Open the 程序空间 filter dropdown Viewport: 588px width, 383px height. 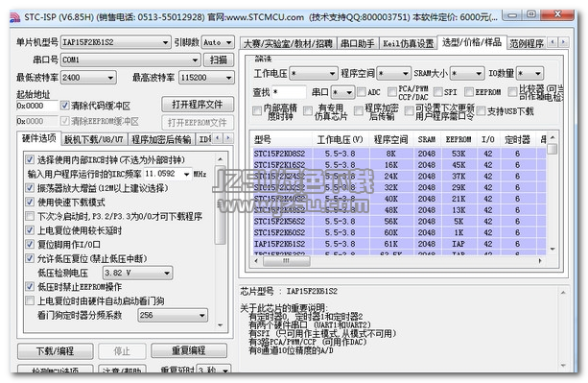point(393,74)
